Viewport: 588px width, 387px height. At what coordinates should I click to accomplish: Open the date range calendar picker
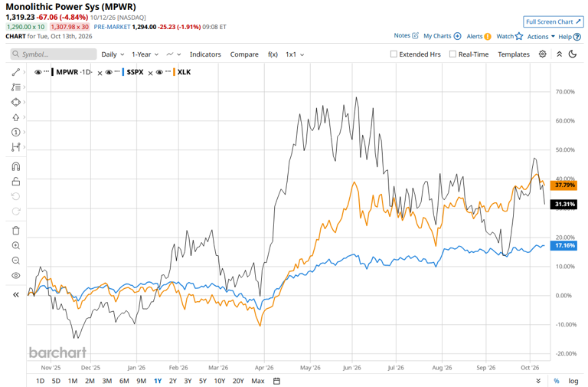(276, 381)
